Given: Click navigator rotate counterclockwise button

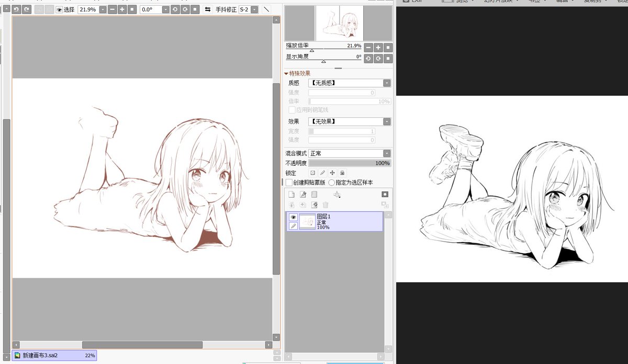Looking at the screenshot, I should [368, 59].
